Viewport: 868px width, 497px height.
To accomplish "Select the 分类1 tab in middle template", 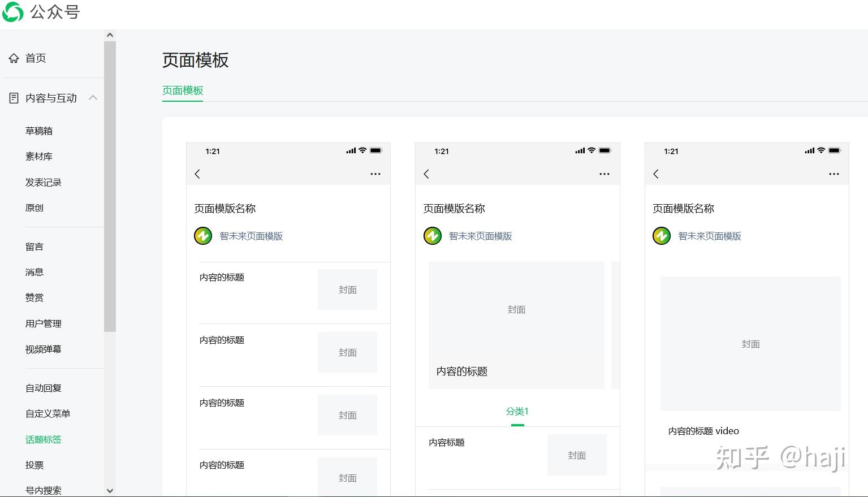I will [517, 412].
